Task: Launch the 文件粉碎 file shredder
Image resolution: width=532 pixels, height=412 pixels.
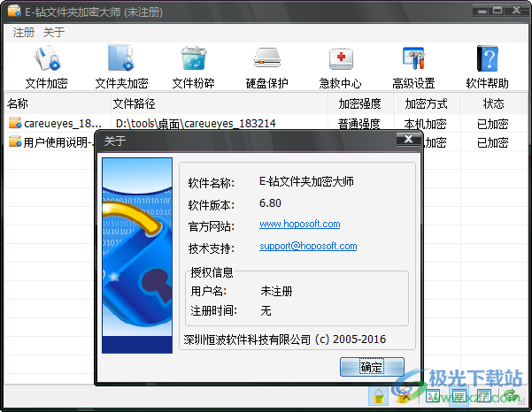Action: (193, 66)
